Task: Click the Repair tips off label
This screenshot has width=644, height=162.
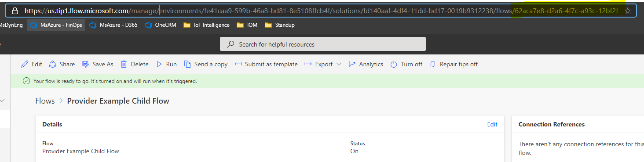Action: click(459, 64)
